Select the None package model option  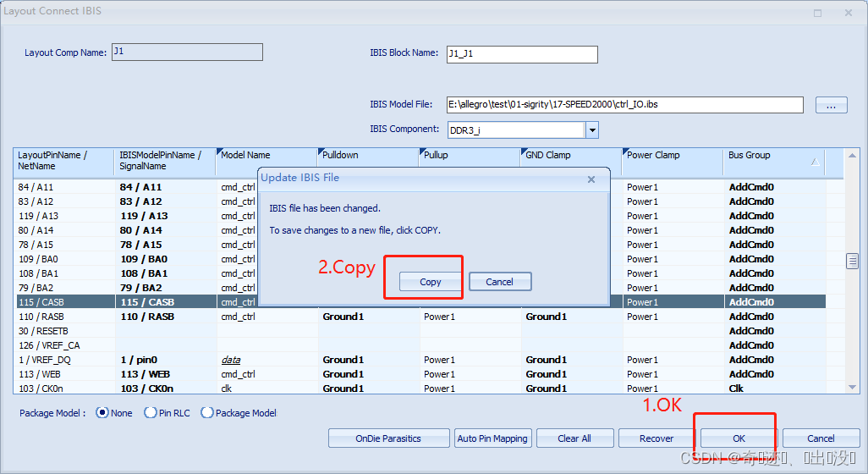coord(102,412)
